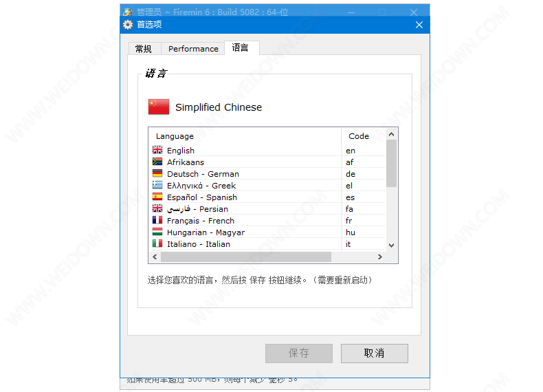
Task: Click the large Chinese flag icon
Action: [x=159, y=107]
